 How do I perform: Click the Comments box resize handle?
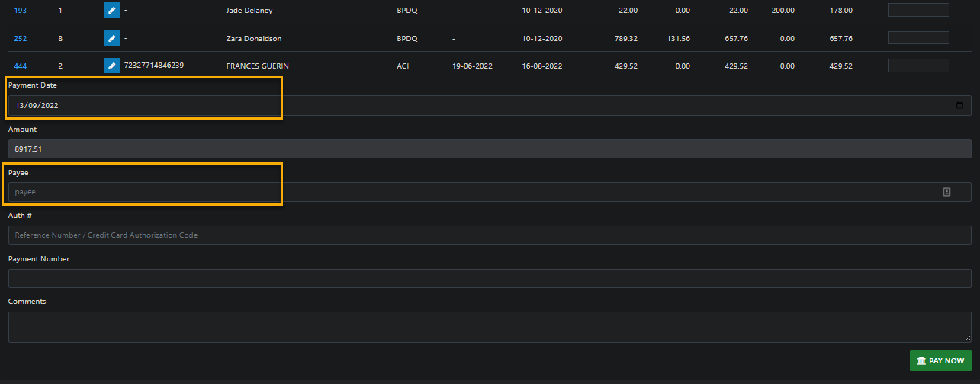click(x=967, y=338)
